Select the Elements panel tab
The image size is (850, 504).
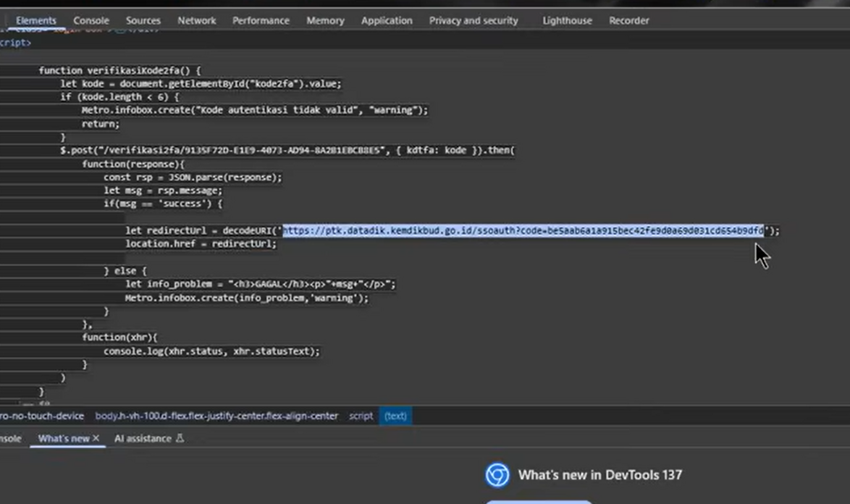[x=36, y=20]
